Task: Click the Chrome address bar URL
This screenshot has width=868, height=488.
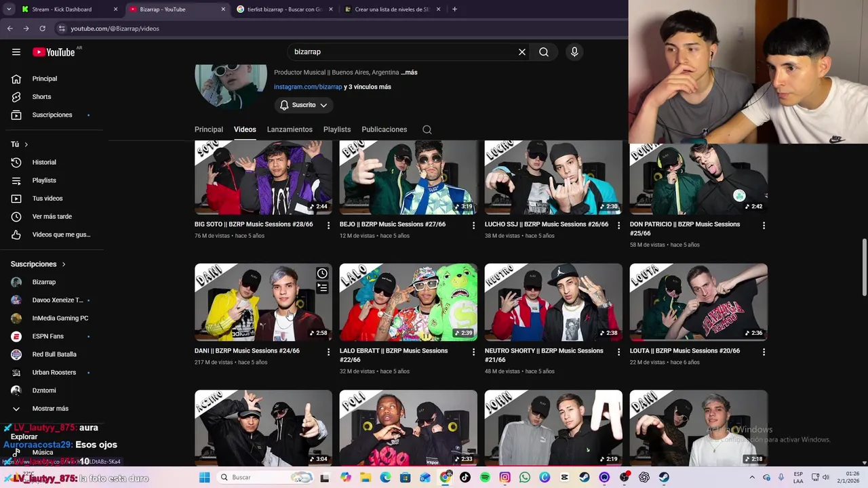Action: coord(115,28)
